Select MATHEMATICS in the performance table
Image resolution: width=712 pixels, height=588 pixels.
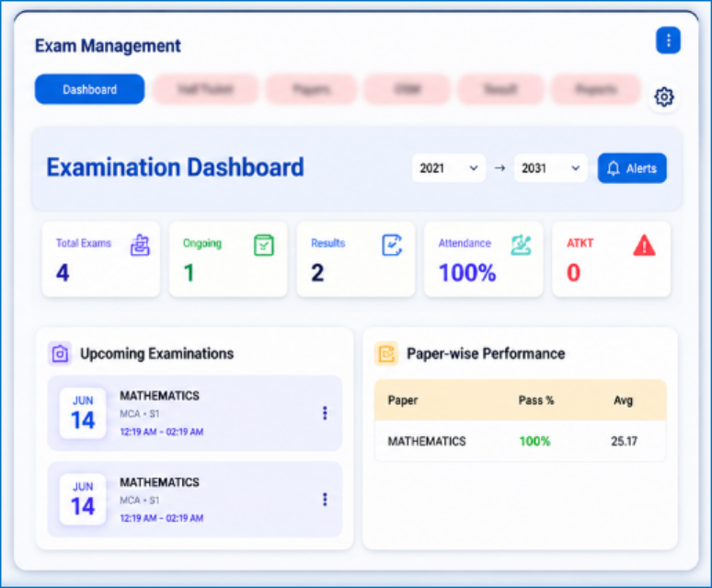pyautogui.click(x=427, y=442)
